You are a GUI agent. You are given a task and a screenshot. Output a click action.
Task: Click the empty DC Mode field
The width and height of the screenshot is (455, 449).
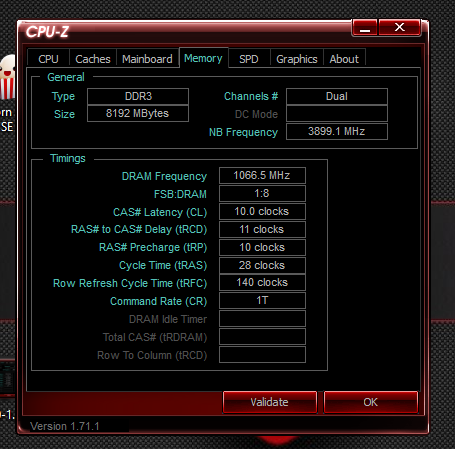337,114
